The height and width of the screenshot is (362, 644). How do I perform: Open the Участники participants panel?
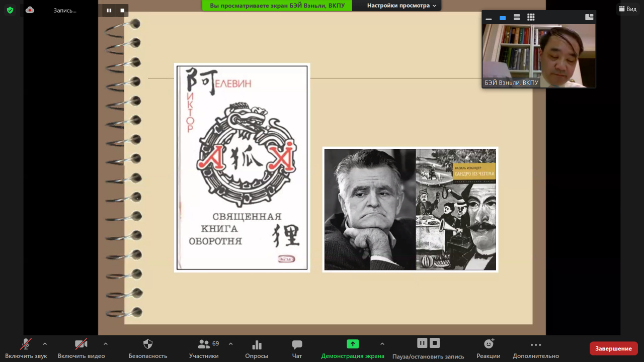tap(204, 344)
